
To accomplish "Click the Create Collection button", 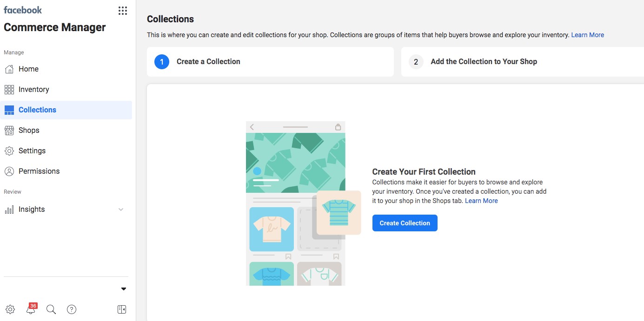I will [405, 223].
